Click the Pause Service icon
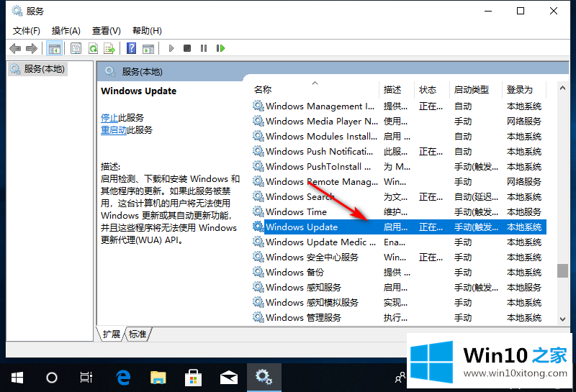 204,48
